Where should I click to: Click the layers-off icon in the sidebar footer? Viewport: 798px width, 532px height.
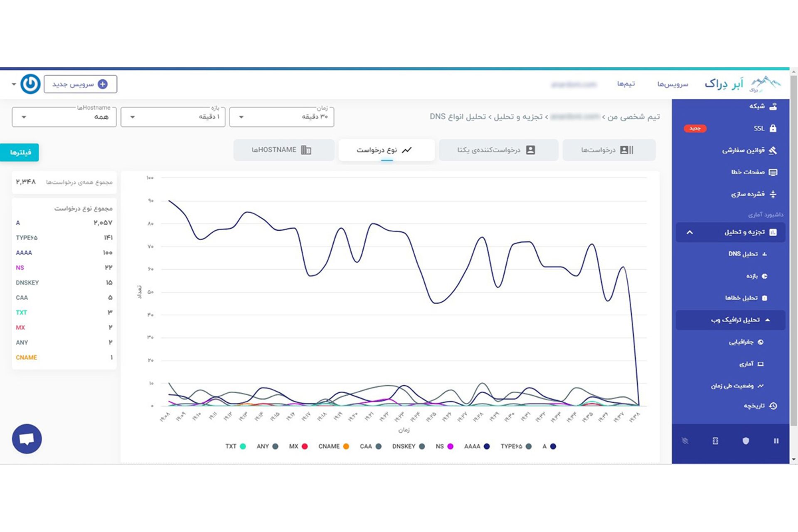click(x=685, y=441)
